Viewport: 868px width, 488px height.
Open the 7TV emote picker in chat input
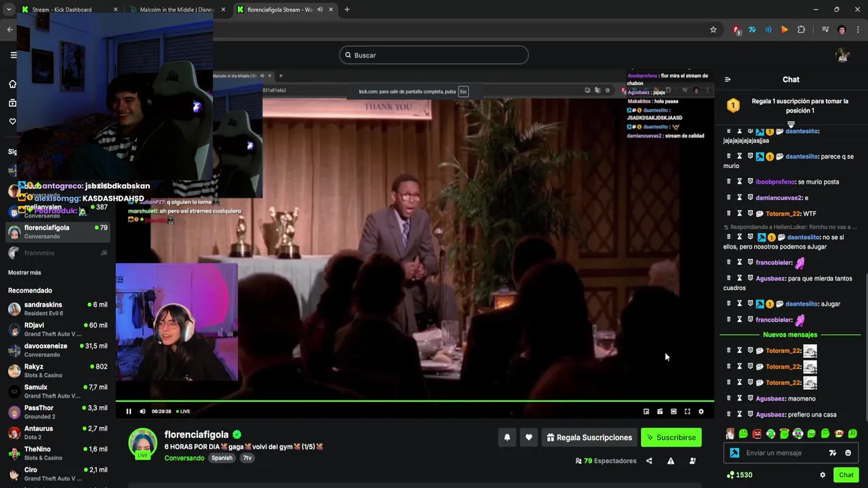click(833, 453)
